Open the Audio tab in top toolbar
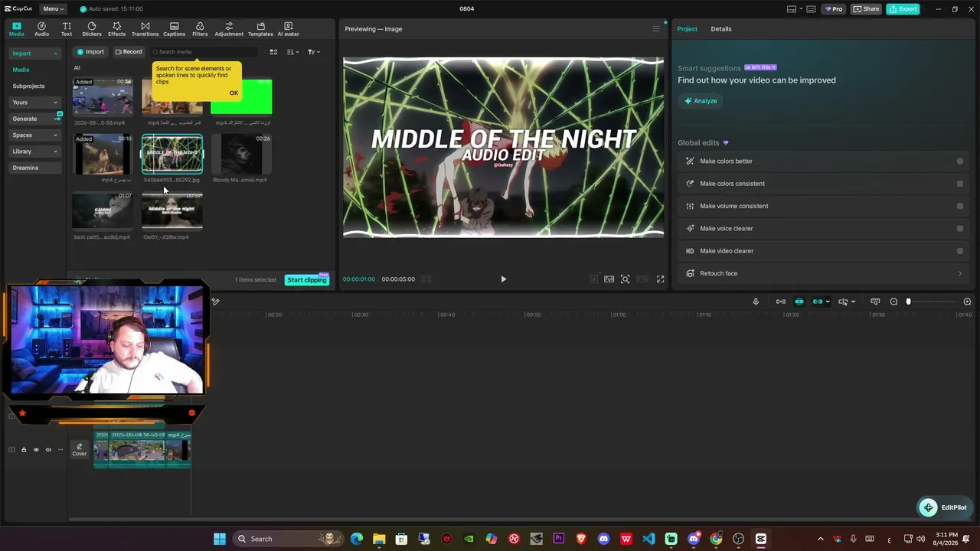The height and width of the screenshot is (551, 980). click(41, 29)
